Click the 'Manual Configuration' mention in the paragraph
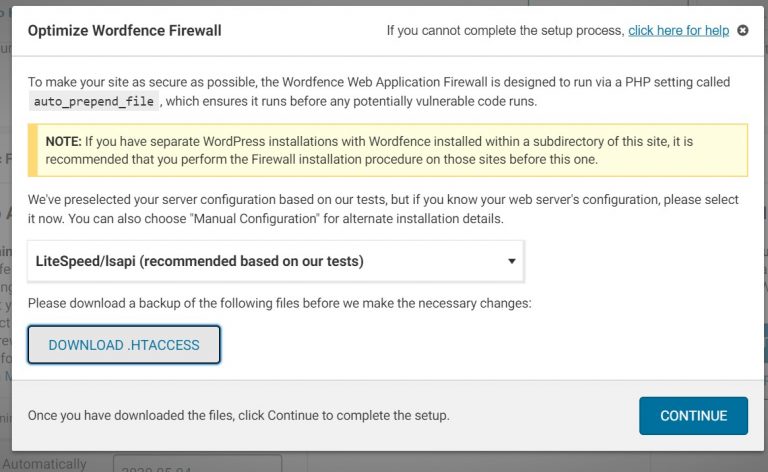The height and width of the screenshot is (472, 768). coord(254,218)
